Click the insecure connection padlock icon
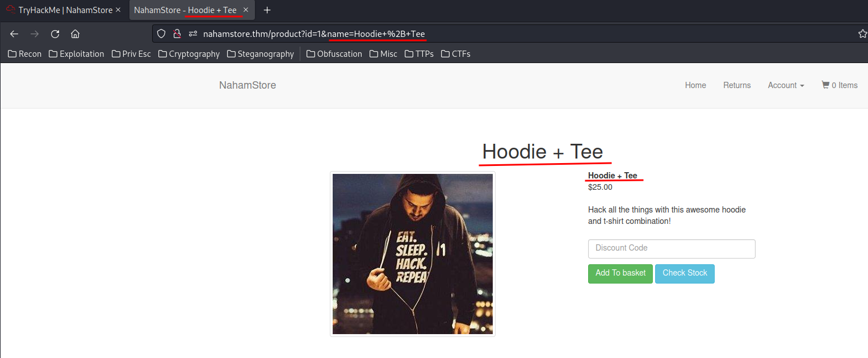The image size is (868, 358). coord(177,34)
